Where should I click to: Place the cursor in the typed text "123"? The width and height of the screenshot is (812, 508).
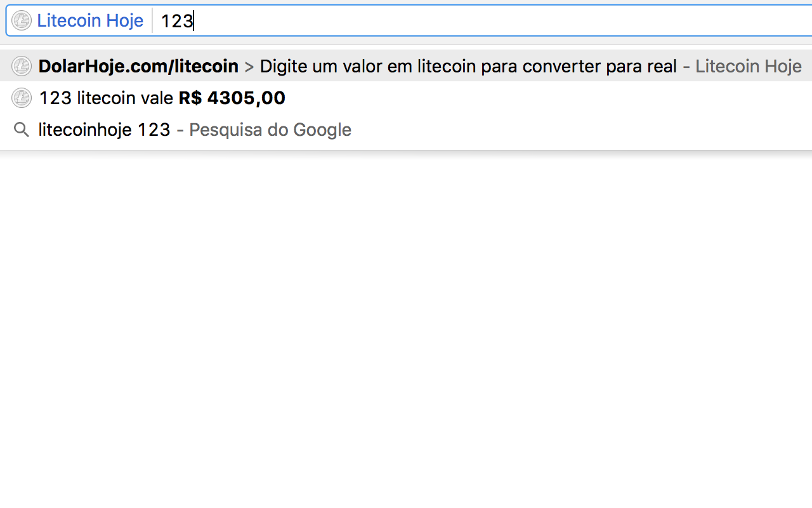pos(176,22)
